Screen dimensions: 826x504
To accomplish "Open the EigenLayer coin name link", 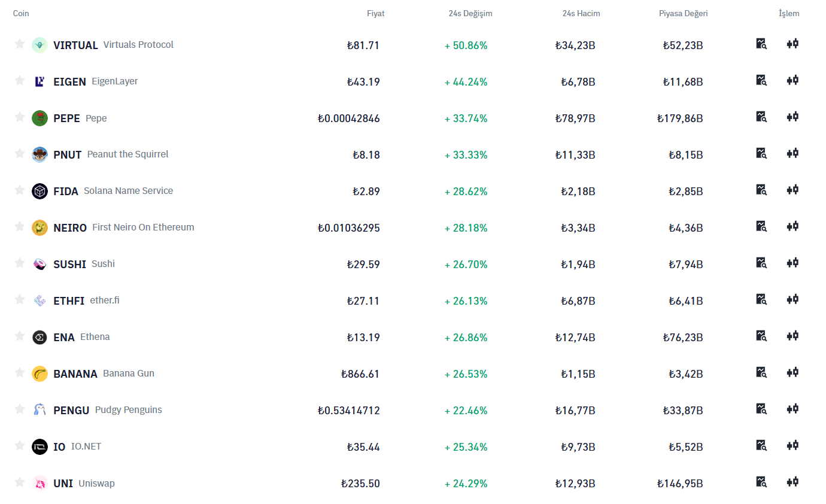I will coord(114,81).
